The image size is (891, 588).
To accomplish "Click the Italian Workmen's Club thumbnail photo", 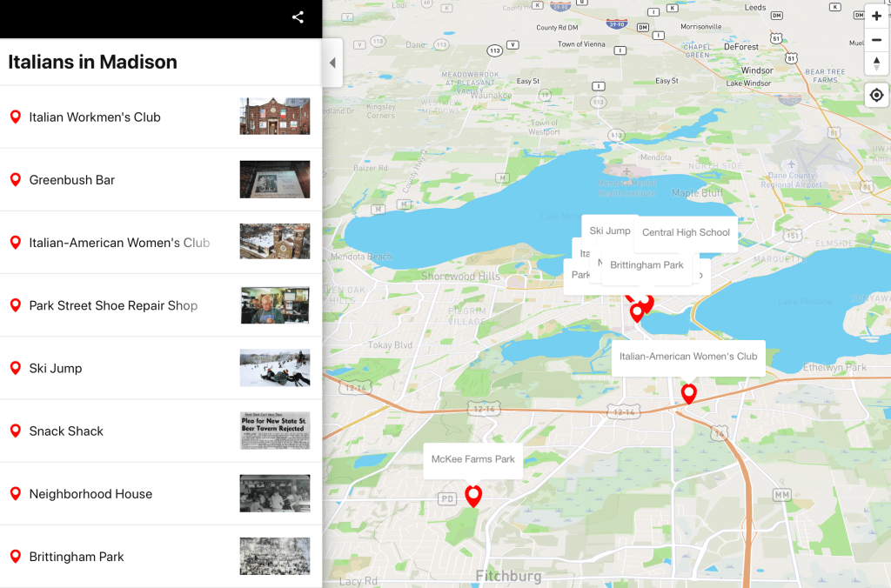I will pyautogui.click(x=274, y=117).
